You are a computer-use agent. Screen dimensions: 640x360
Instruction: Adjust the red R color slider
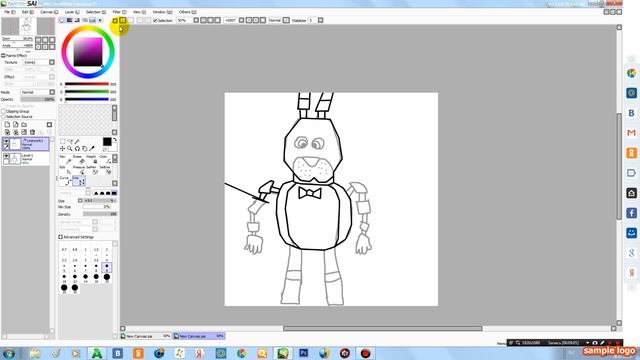[87, 84]
